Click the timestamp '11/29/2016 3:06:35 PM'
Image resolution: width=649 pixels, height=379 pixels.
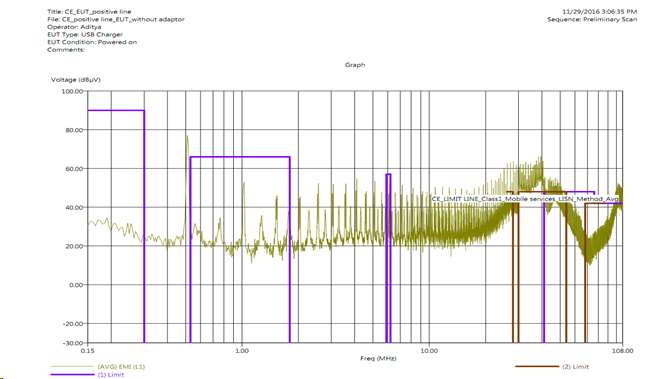pyautogui.click(x=599, y=12)
